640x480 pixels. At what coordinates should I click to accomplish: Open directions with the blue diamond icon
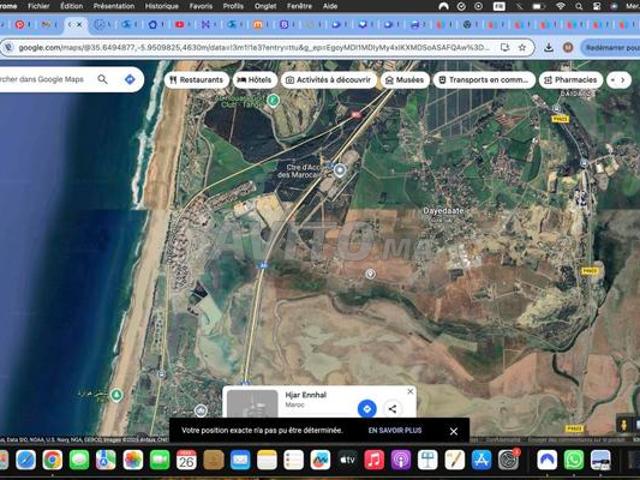[130, 79]
